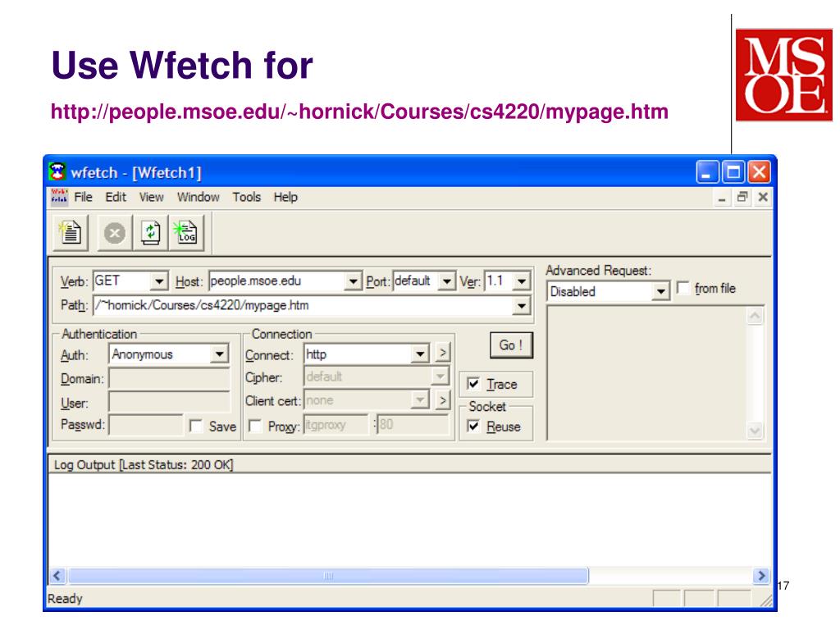Click the window resize grip at bottom corner
Image resolution: width=840 pixels, height=630 pixels.
pyautogui.click(x=767, y=601)
